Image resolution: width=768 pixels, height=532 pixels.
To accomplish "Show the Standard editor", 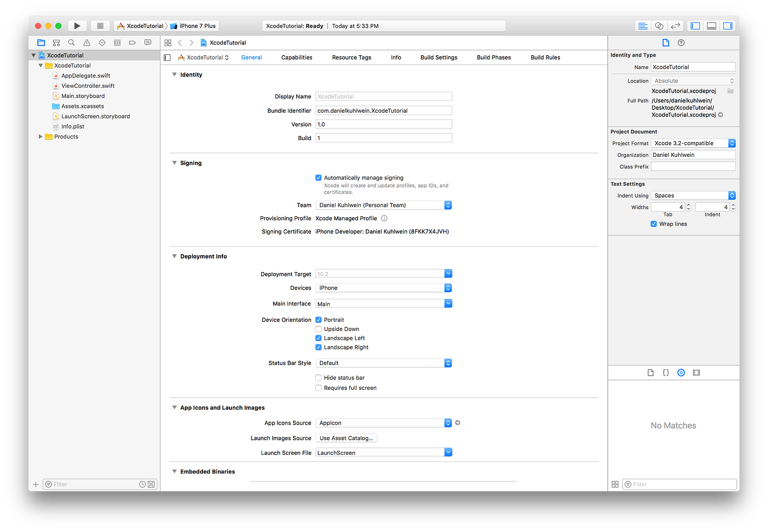I will pyautogui.click(x=643, y=26).
